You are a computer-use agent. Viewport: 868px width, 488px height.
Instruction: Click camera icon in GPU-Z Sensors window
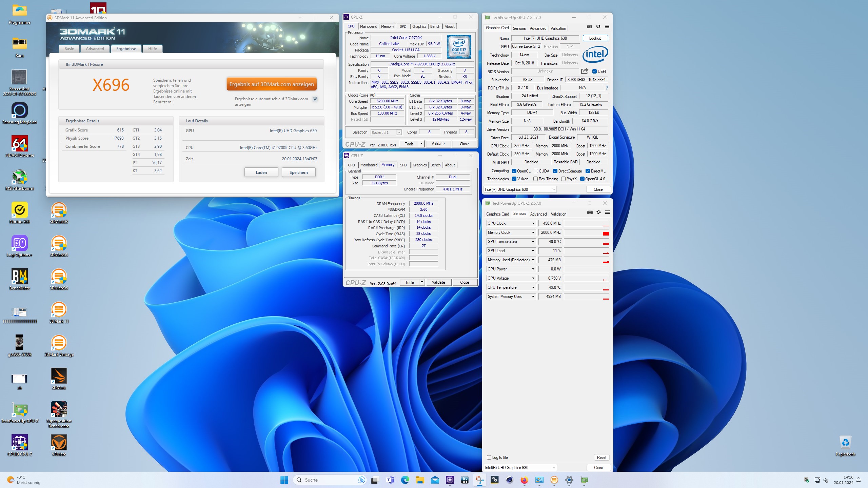pos(590,212)
